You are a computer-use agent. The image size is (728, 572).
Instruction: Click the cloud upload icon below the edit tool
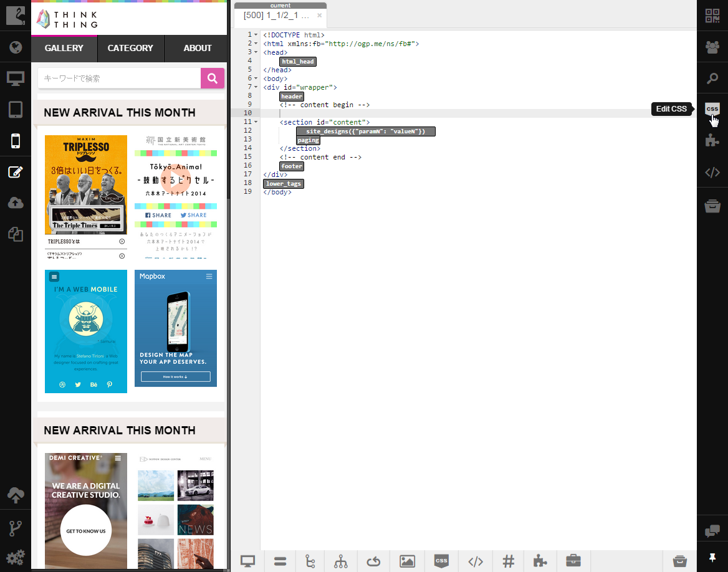coord(16,203)
